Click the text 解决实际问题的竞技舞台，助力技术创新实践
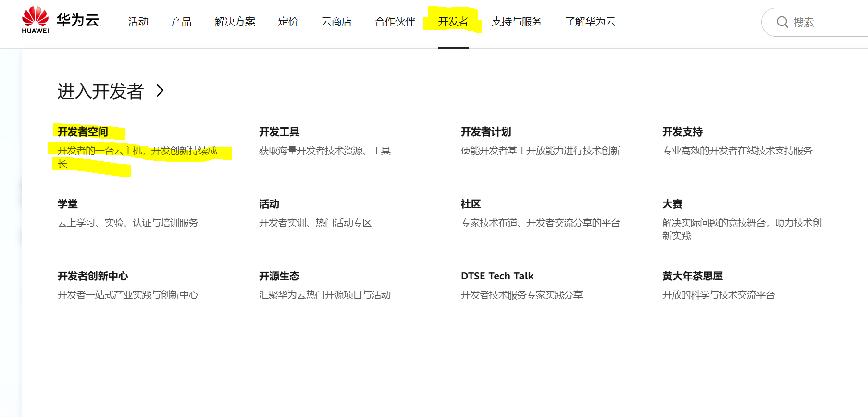The image size is (868, 417). pos(742,229)
